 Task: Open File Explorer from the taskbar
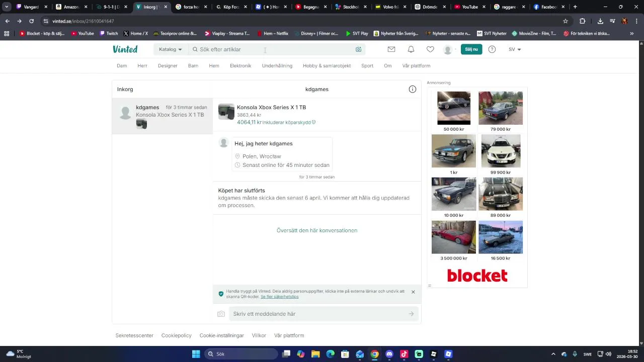point(315,354)
